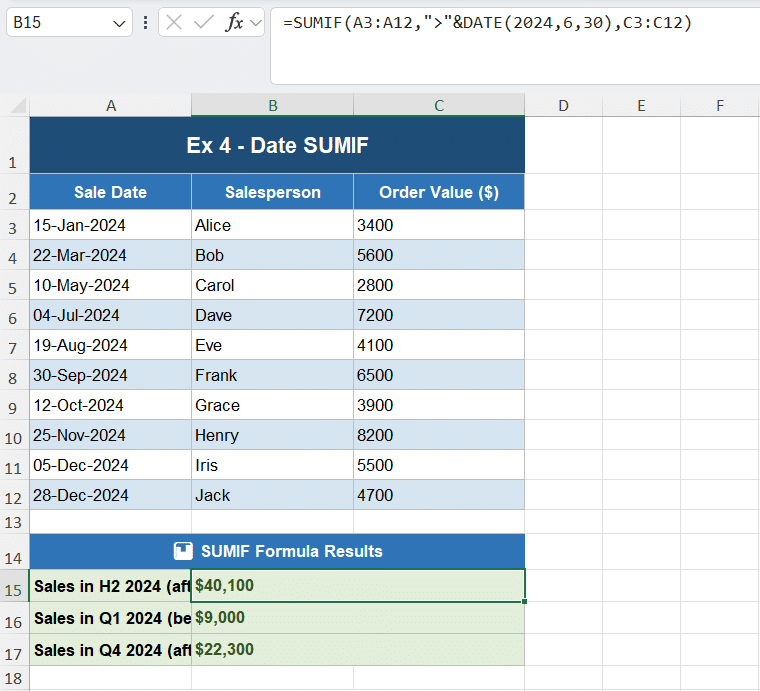760x691 pixels.
Task: Expand the chevron next to fx
Action: (255, 23)
